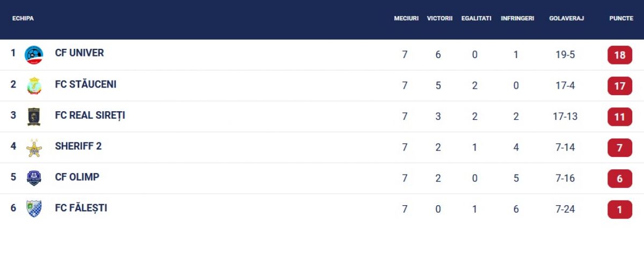644x267 pixels.
Task: Select CF OLIMP team name
Action: click(77, 177)
